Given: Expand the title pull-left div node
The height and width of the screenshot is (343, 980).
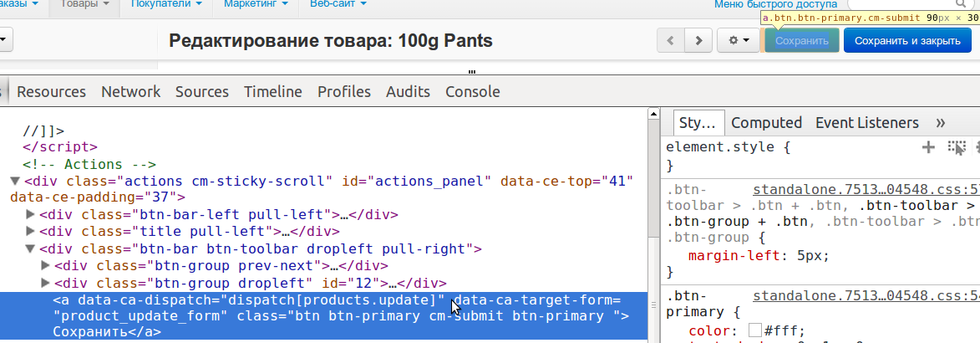Looking at the screenshot, I should coord(31,232).
